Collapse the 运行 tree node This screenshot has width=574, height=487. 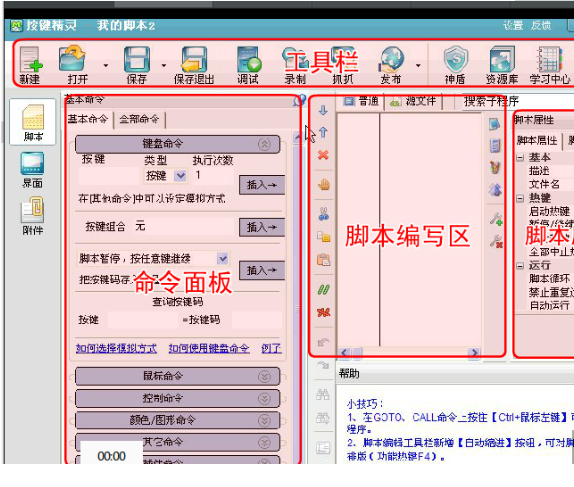(x=520, y=265)
